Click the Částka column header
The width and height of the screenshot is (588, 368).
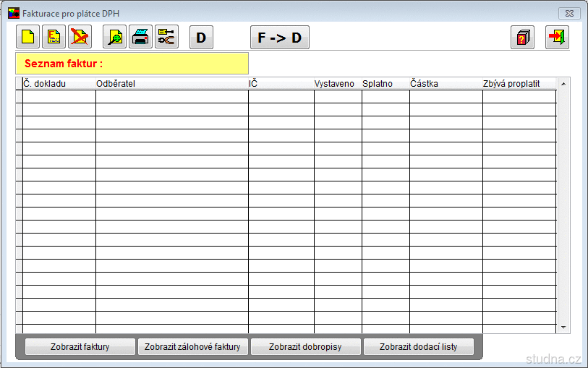point(446,84)
